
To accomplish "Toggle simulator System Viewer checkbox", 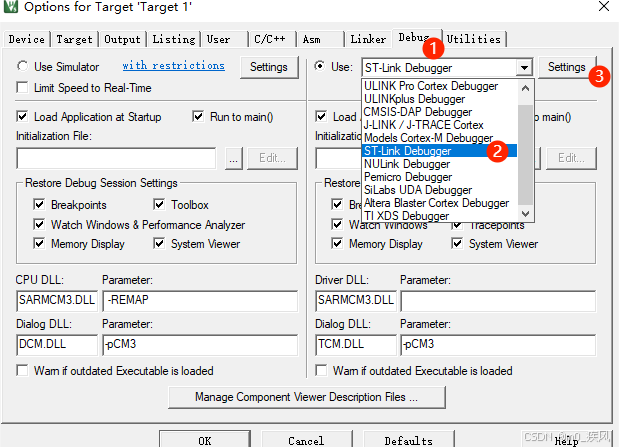I will pyautogui.click(x=159, y=243).
